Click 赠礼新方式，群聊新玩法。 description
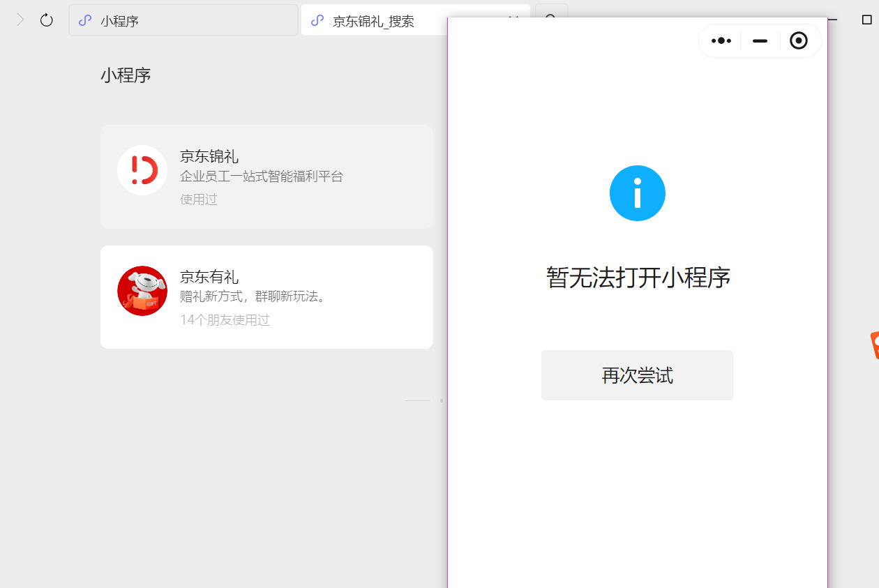 tap(254, 296)
